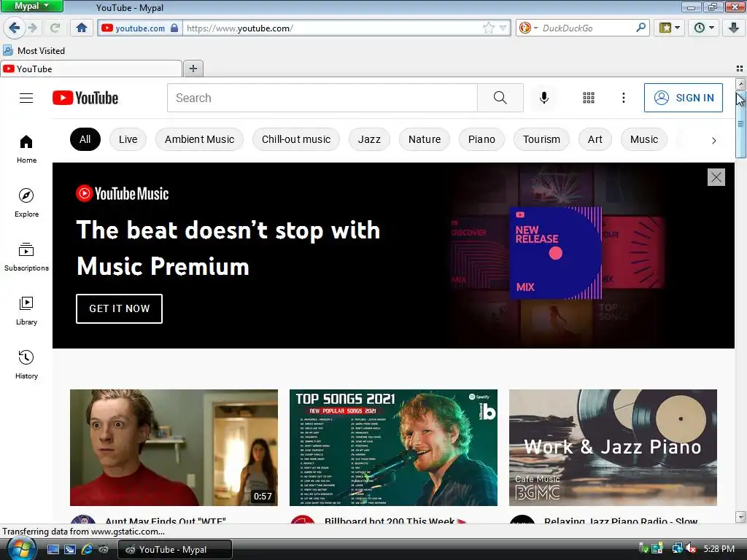The height and width of the screenshot is (560, 747).
Task: Click the browser Back arrow
Action: click(x=15, y=28)
